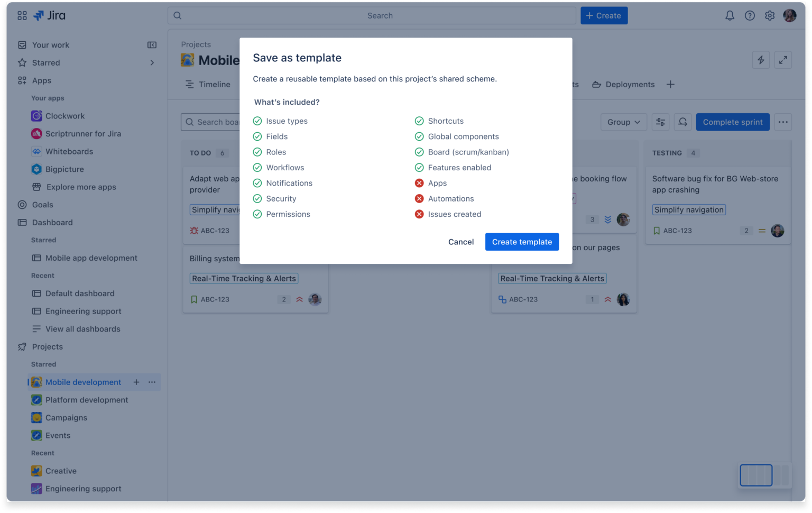Viewport: 812px width, 513px height.
Task: Select the Scriptrunner for Jira icon
Action: 36,134
